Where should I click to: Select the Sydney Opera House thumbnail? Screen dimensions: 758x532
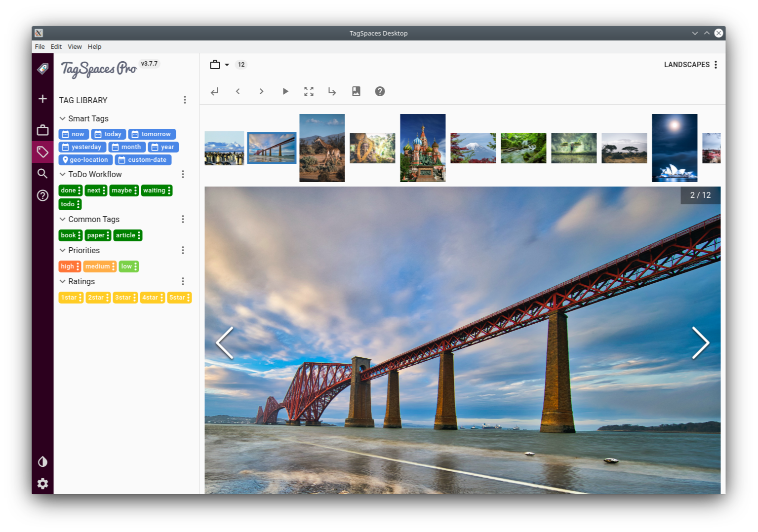click(674, 148)
